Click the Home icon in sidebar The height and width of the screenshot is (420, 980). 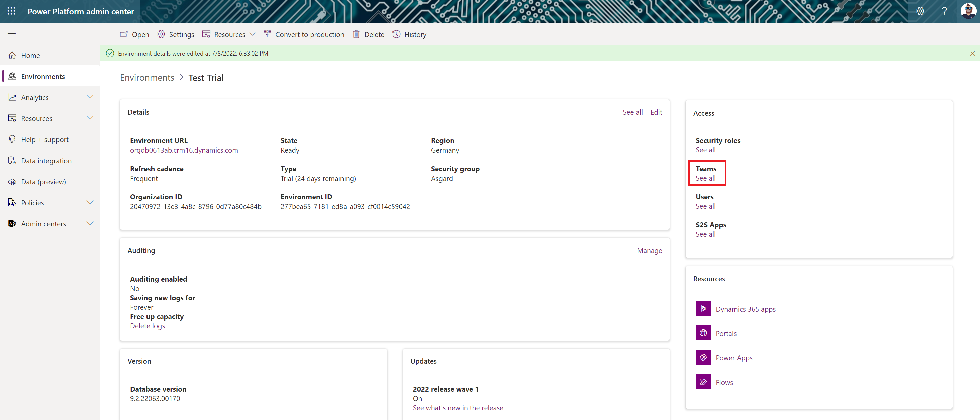[x=12, y=55]
